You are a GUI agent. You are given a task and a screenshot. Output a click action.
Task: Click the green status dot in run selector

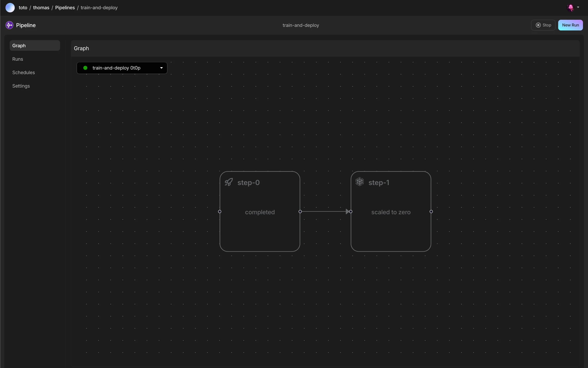tap(85, 68)
